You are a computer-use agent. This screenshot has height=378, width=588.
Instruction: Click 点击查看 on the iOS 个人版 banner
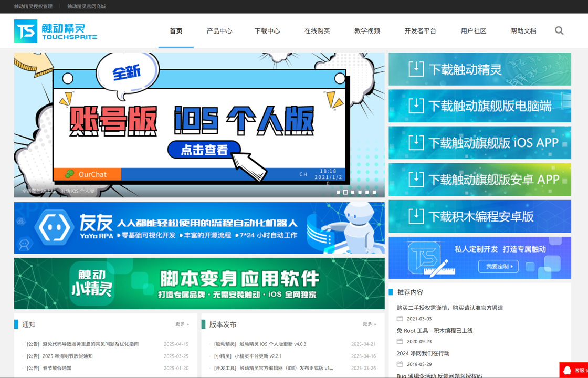pyautogui.click(x=204, y=150)
